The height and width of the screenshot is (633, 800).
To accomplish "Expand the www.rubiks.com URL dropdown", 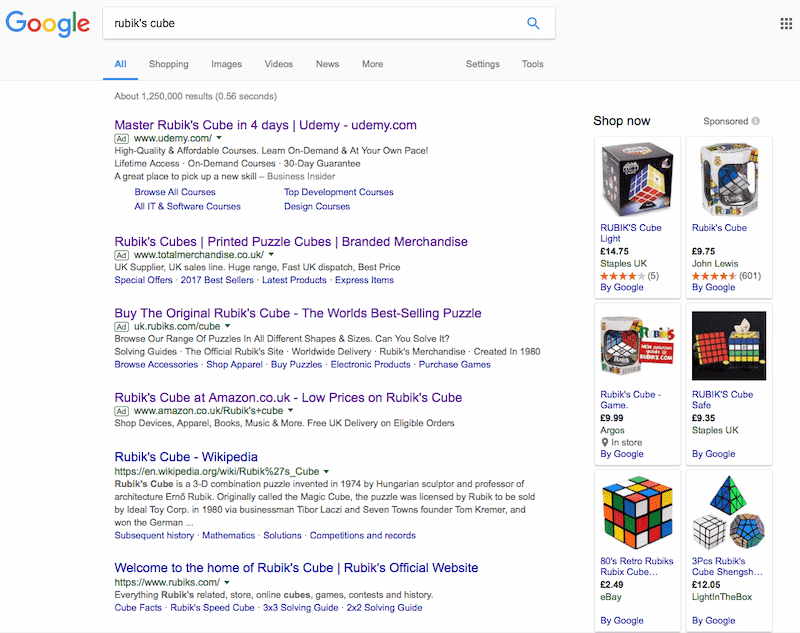I will click(227, 582).
